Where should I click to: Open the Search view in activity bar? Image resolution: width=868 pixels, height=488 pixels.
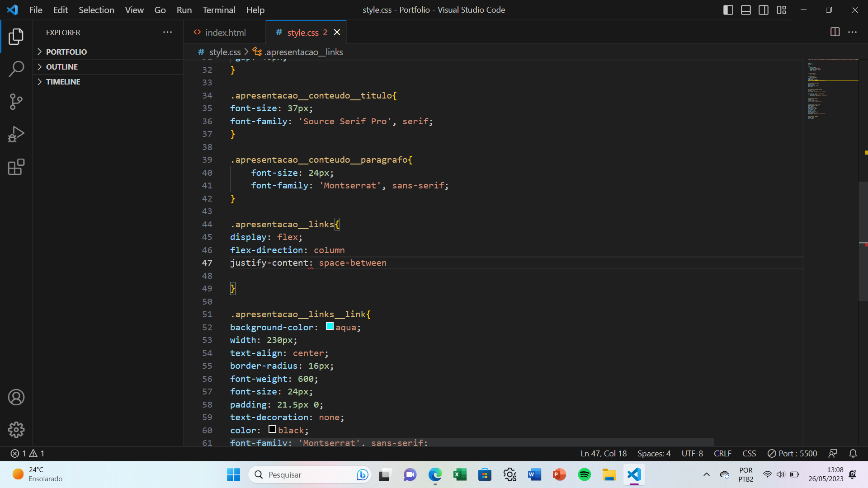pos(16,69)
